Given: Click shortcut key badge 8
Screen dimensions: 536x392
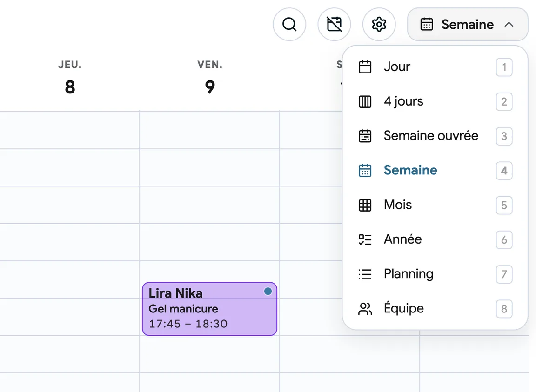Looking at the screenshot, I should [x=504, y=309].
